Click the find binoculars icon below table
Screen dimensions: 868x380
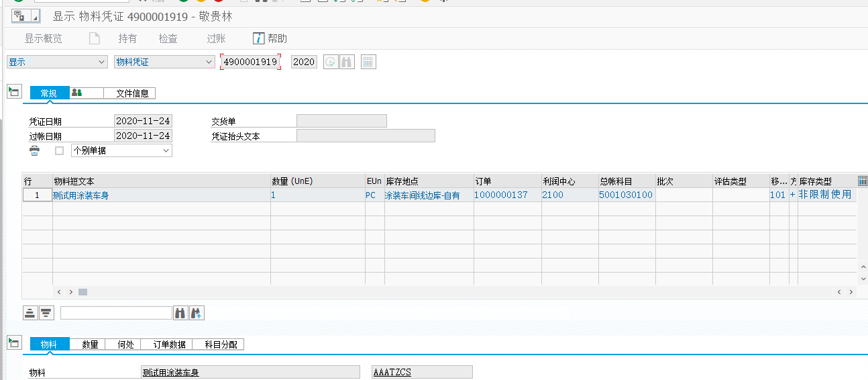(180, 313)
